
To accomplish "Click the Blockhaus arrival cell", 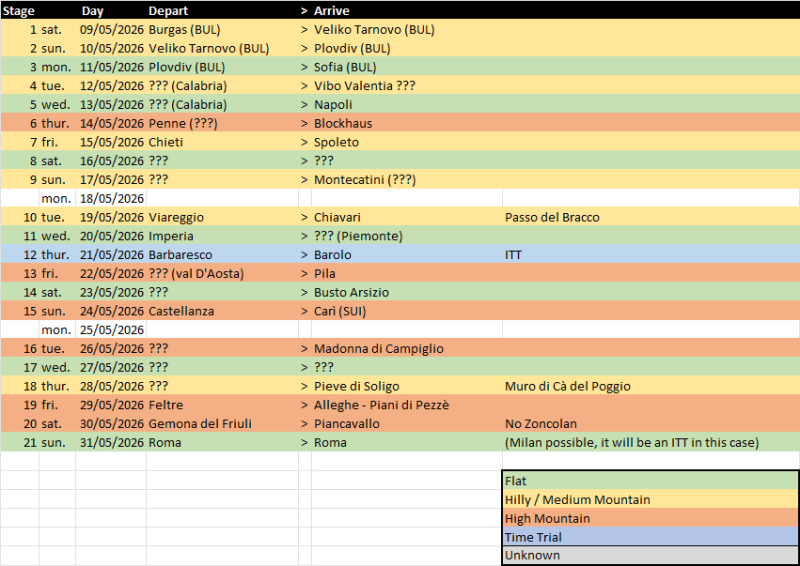I will point(343,123).
